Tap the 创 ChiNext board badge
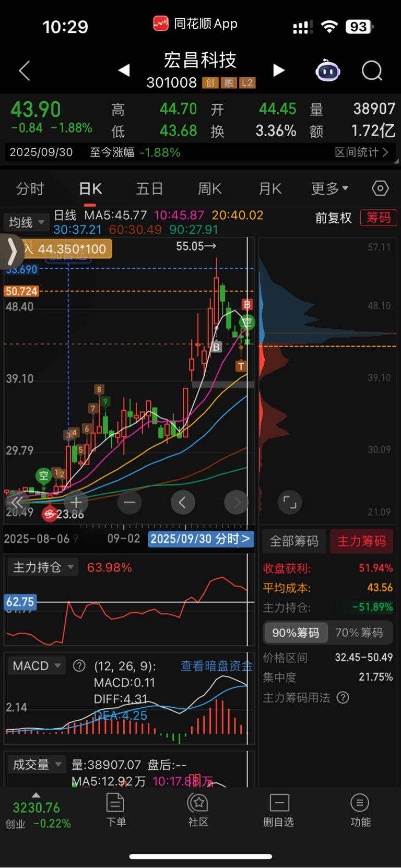The image size is (401, 868). pyautogui.click(x=210, y=82)
